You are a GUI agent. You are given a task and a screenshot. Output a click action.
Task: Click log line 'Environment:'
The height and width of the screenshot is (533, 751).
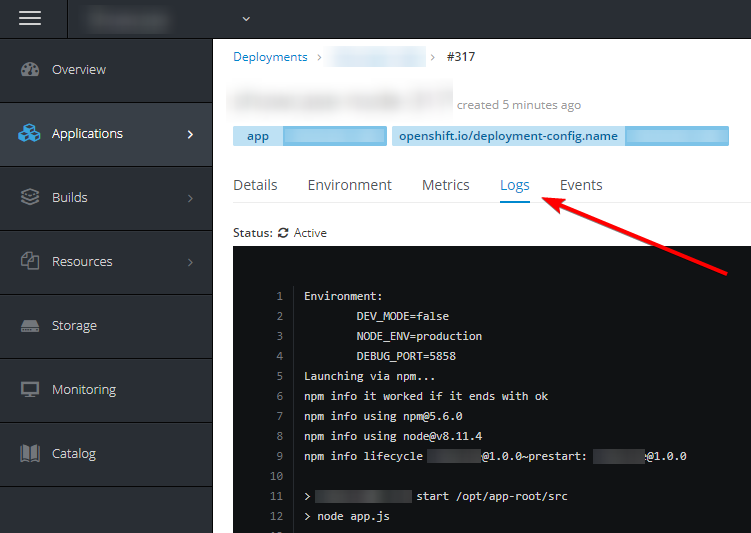(x=343, y=296)
